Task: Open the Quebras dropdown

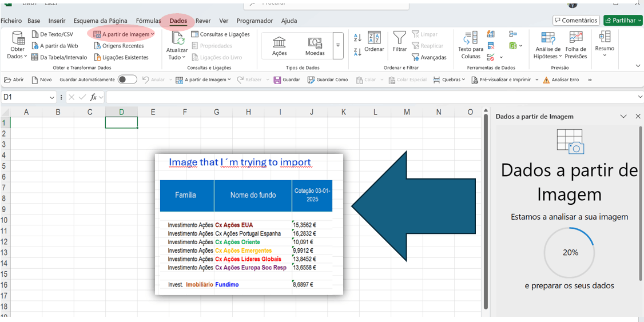Action: [449, 79]
